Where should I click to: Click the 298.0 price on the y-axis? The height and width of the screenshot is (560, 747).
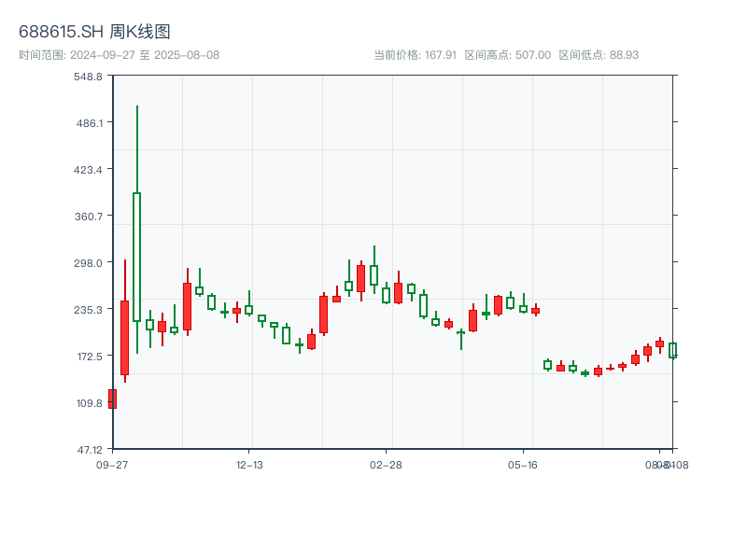88,262
